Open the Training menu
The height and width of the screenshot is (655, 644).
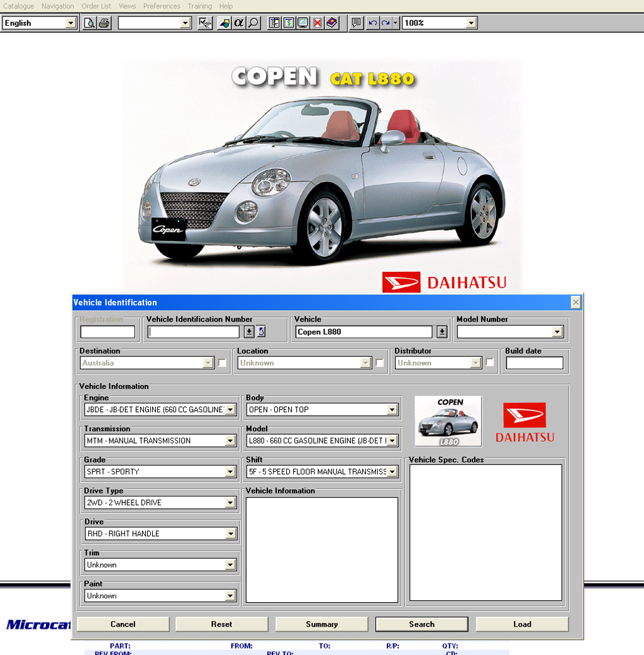[199, 6]
